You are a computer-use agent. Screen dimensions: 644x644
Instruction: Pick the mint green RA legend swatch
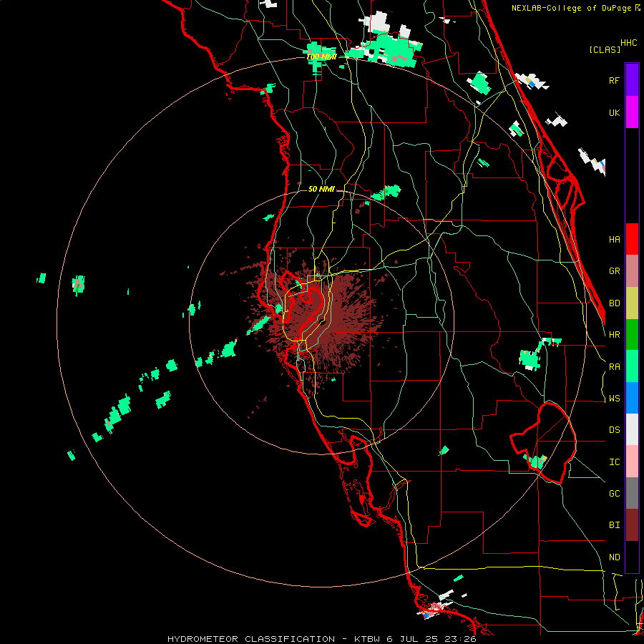click(x=632, y=366)
